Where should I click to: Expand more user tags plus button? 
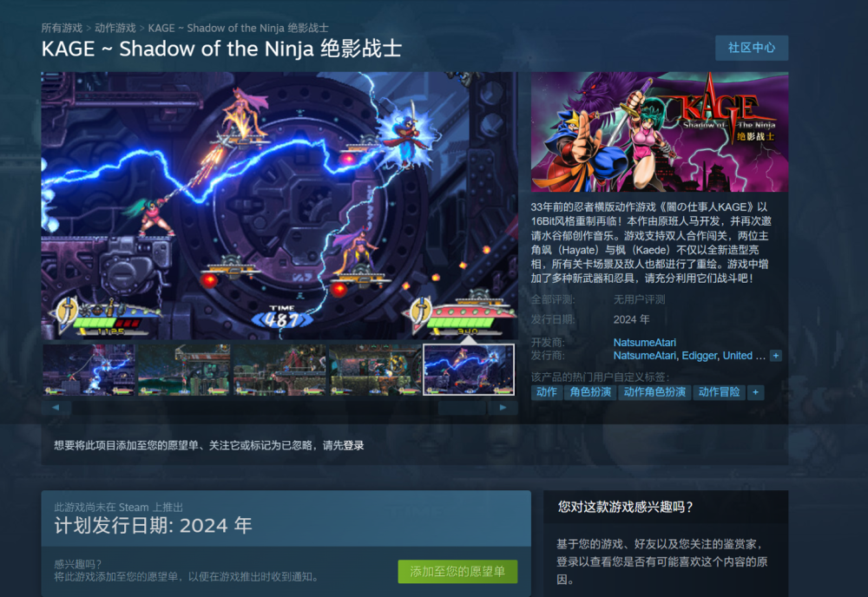pyautogui.click(x=755, y=392)
